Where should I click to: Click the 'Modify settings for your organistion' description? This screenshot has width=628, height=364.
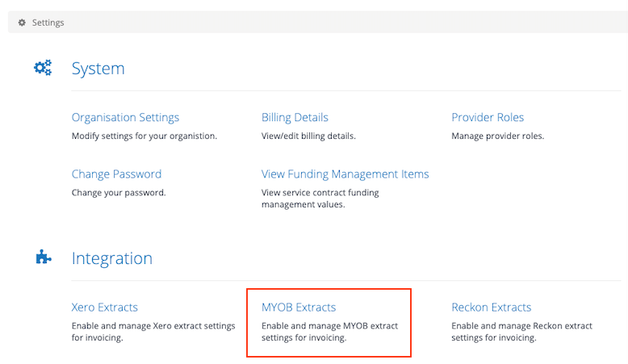(x=144, y=136)
